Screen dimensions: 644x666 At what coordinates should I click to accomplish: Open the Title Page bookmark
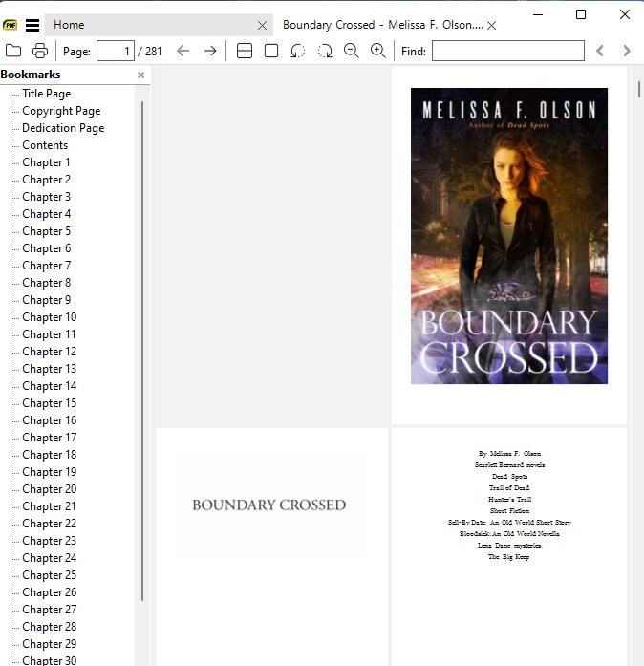(46, 94)
